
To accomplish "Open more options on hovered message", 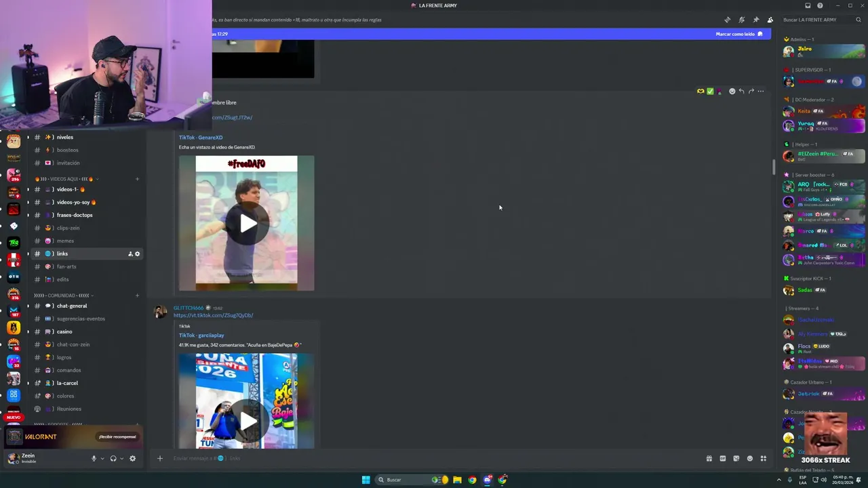I will (760, 91).
